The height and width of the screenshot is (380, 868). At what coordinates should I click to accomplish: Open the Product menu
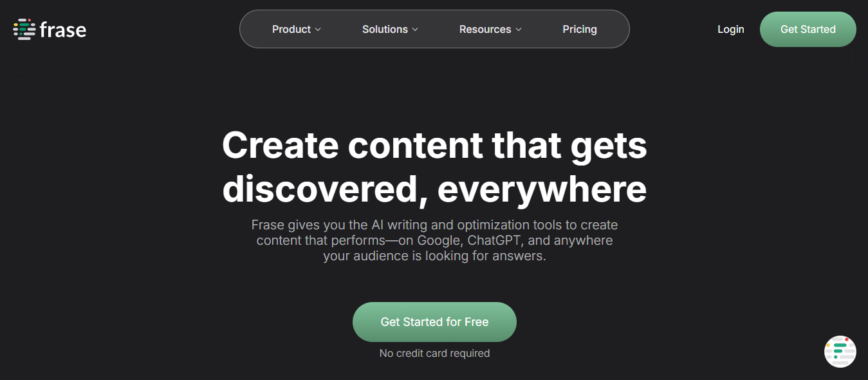(x=296, y=30)
